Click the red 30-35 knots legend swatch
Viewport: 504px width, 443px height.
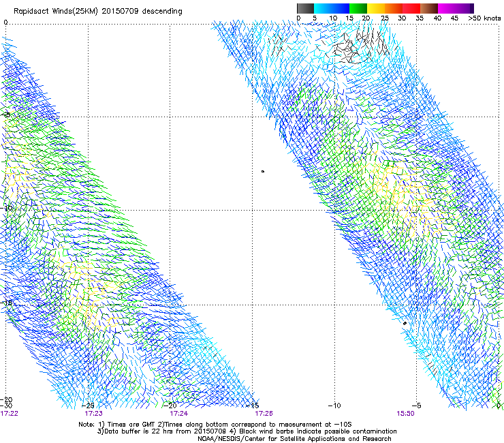pos(411,8)
